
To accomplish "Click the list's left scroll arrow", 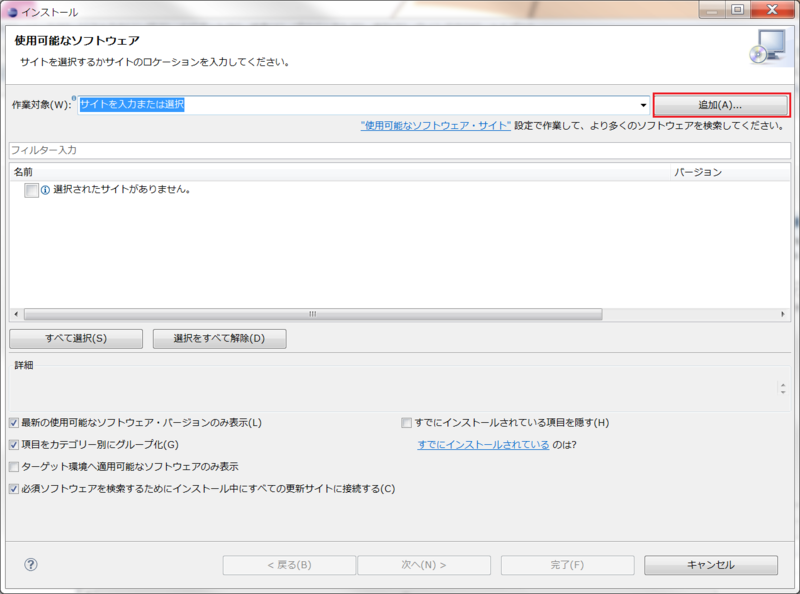I will [x=16, y=314].
